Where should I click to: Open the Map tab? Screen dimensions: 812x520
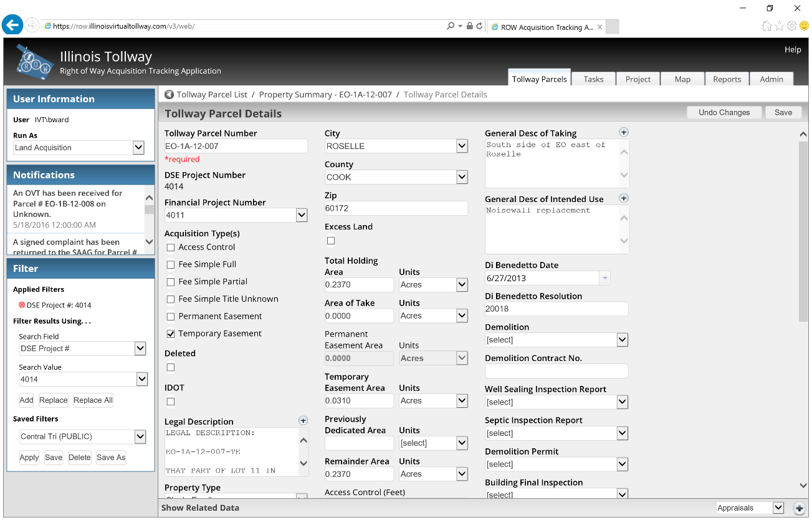tap(682, 79)
